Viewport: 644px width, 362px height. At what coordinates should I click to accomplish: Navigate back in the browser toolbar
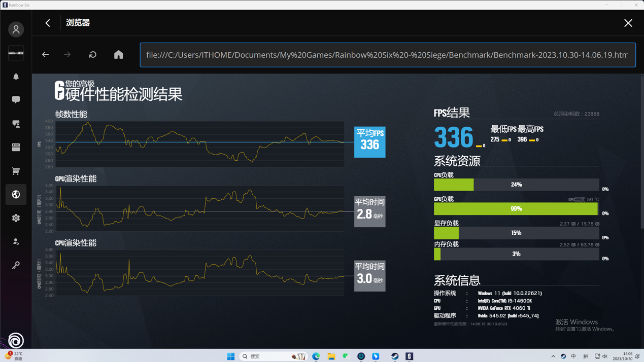pyautogui.click(x=45, y=55)
